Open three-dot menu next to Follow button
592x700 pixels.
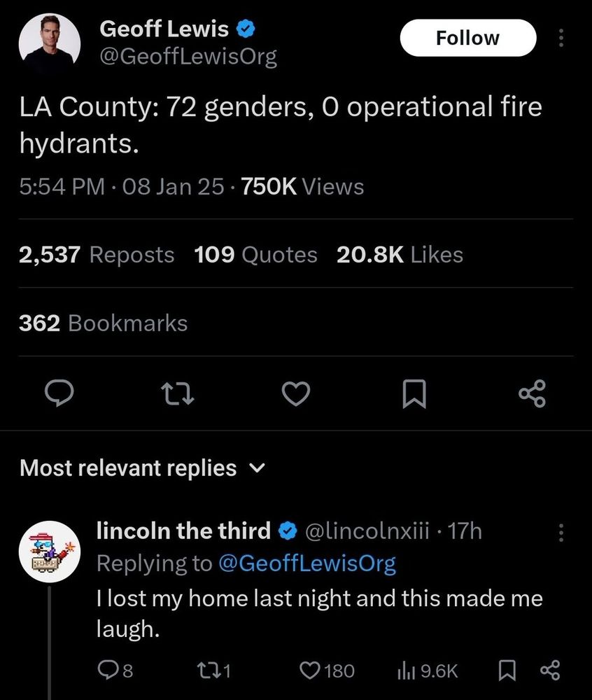[x=561, y=38]
